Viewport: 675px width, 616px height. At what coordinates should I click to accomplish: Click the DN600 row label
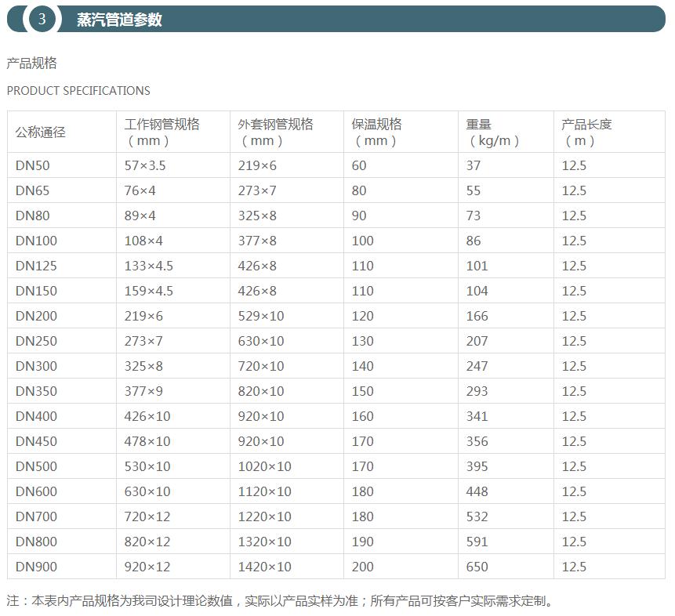pyautogui.click(x=36, y=491)
